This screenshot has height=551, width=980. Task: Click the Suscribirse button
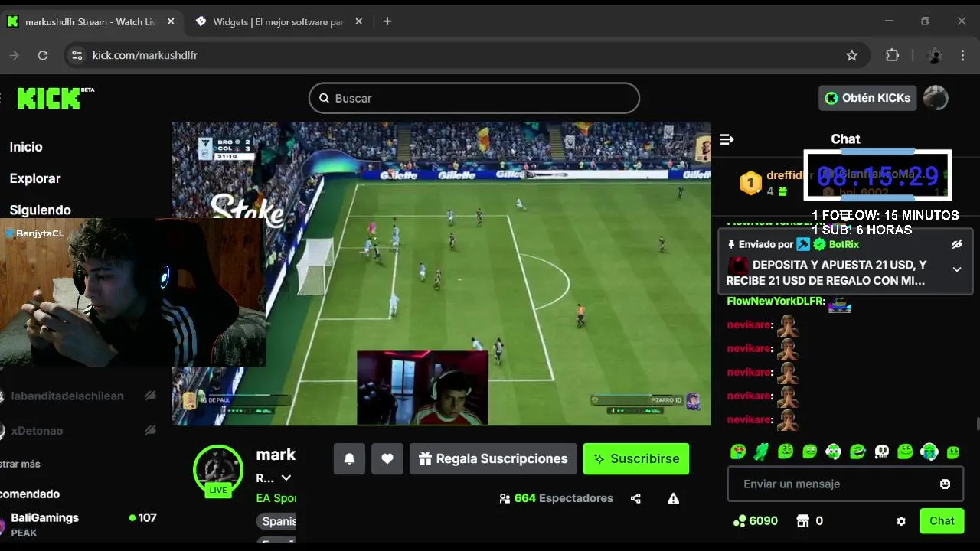636,459
